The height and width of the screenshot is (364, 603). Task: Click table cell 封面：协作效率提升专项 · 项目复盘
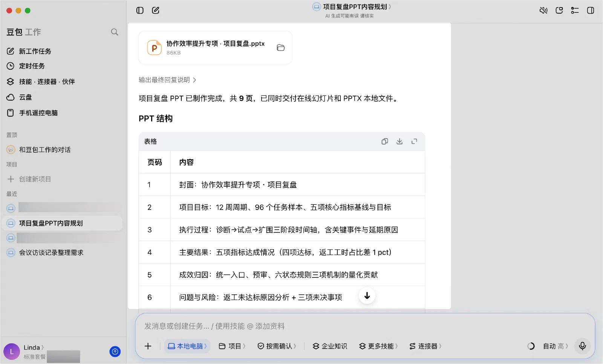(298, 185)
